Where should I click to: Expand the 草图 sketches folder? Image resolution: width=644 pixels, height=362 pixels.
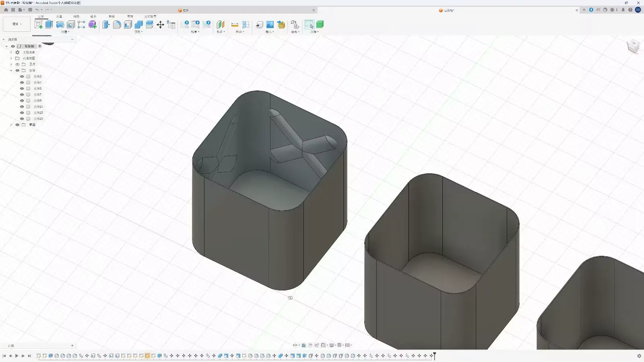click(11, 125)
